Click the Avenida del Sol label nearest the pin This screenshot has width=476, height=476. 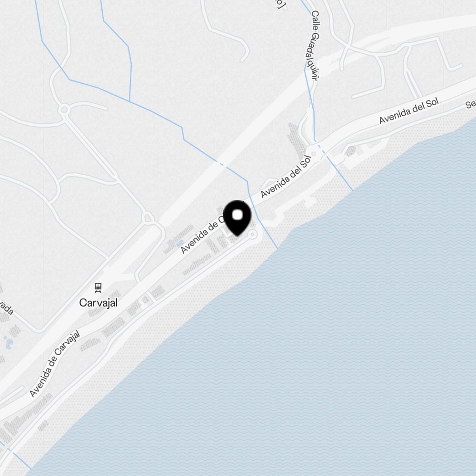[x=286, y=177]
